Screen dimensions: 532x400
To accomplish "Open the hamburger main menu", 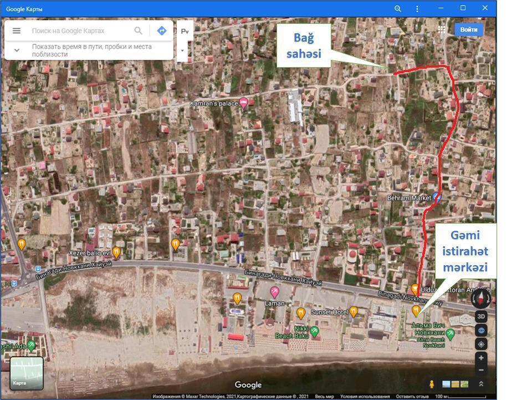I will click(17, 31).
